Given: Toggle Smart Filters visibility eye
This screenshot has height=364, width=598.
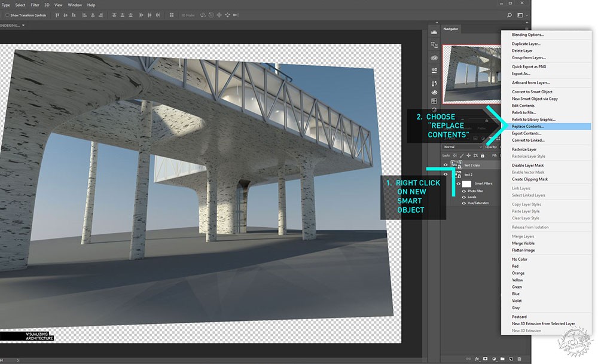Looking at the screenshot, I should coord(459,183).
